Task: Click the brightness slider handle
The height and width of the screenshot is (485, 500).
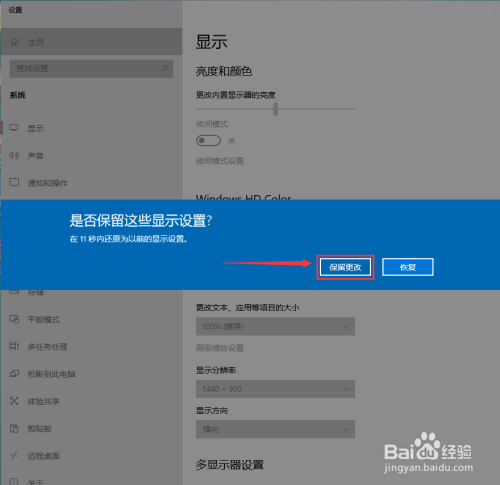Action: 275,109
